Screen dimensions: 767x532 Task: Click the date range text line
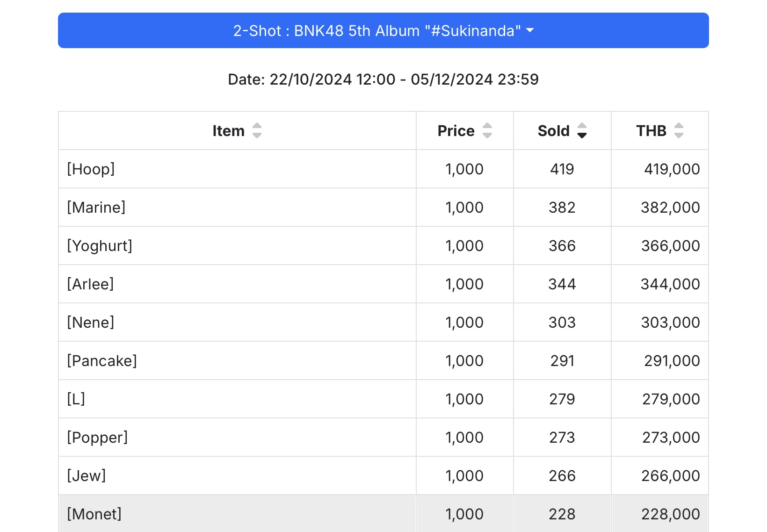(383, 79)
